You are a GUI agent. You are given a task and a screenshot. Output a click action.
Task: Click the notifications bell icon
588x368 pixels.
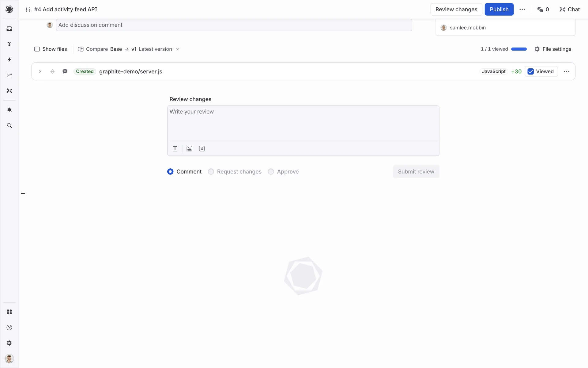click(x=9, y=110)
